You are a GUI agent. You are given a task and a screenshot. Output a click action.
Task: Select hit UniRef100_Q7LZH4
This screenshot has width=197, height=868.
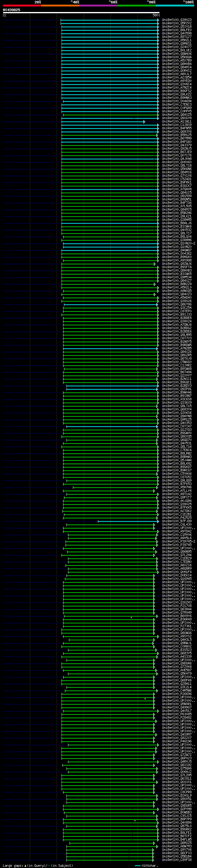pyautogui.click(x=177, y=555)
